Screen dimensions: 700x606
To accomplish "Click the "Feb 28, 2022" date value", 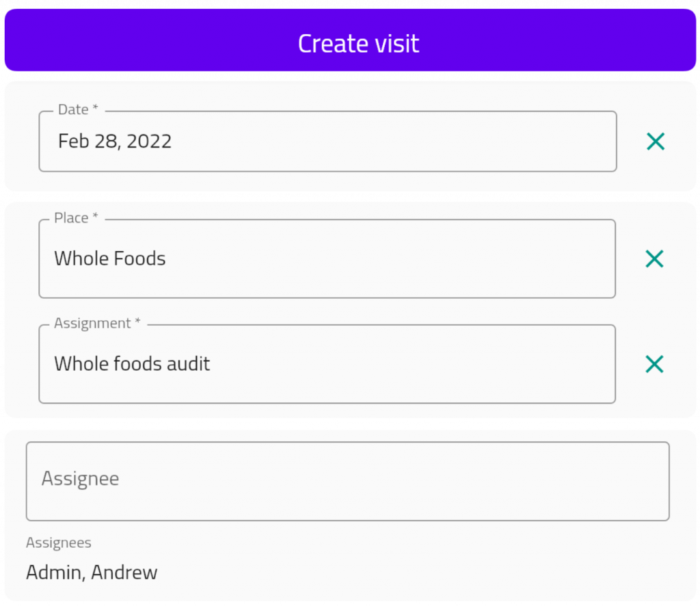I will pos(115,142).
